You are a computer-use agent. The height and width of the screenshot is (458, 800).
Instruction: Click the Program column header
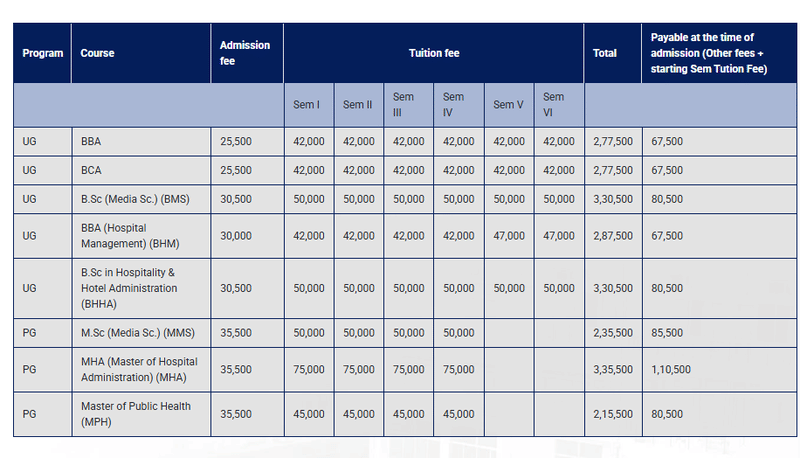(42, 53)
